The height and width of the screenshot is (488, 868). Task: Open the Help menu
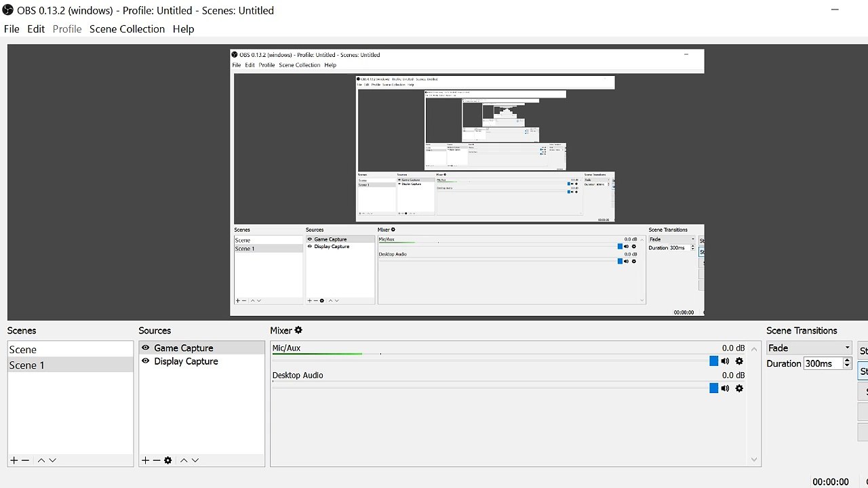(183, 29)
